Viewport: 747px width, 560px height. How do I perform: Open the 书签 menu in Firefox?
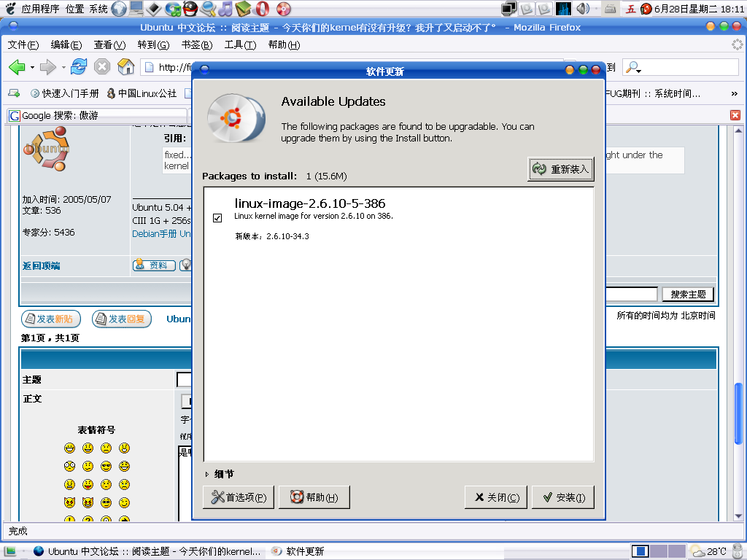point(197,44)
